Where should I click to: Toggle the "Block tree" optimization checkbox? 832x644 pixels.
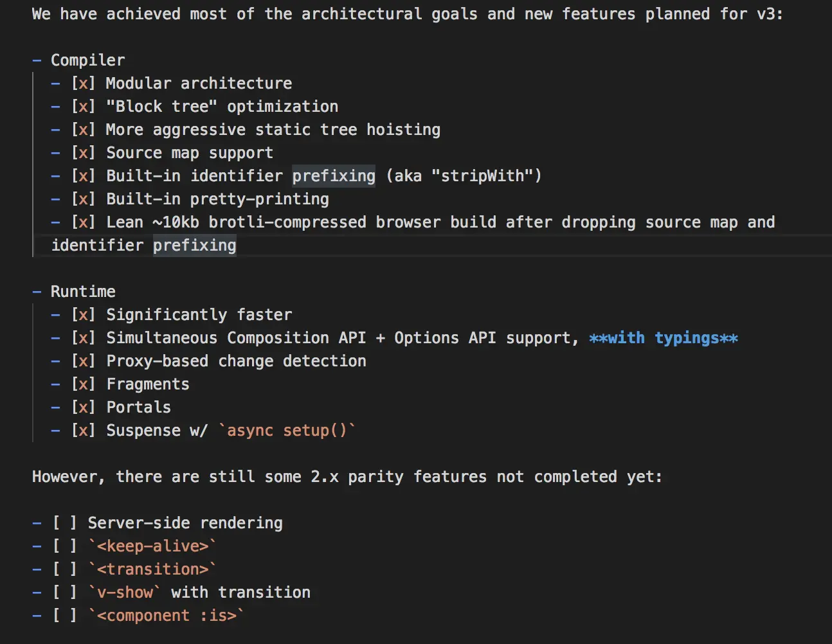[x=83, y=107]
